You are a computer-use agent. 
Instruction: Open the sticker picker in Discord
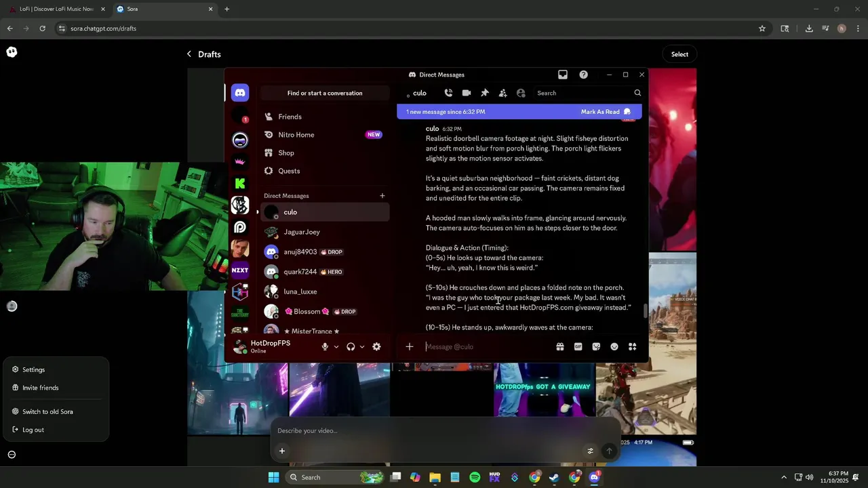click(596, 346)
